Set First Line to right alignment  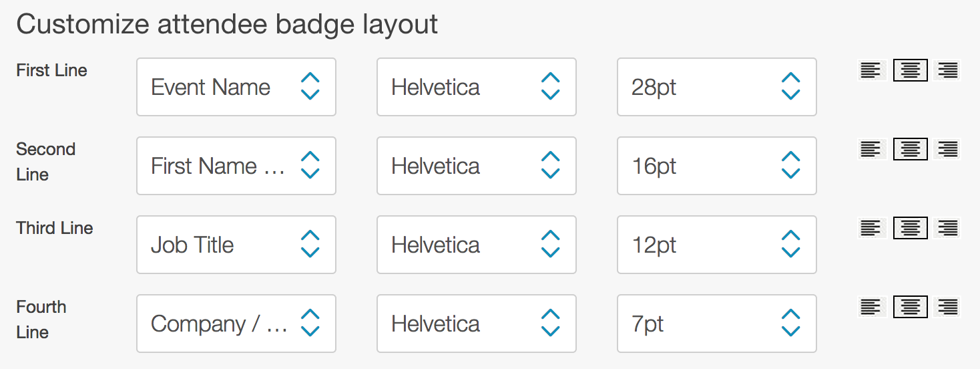coord(948,70)
